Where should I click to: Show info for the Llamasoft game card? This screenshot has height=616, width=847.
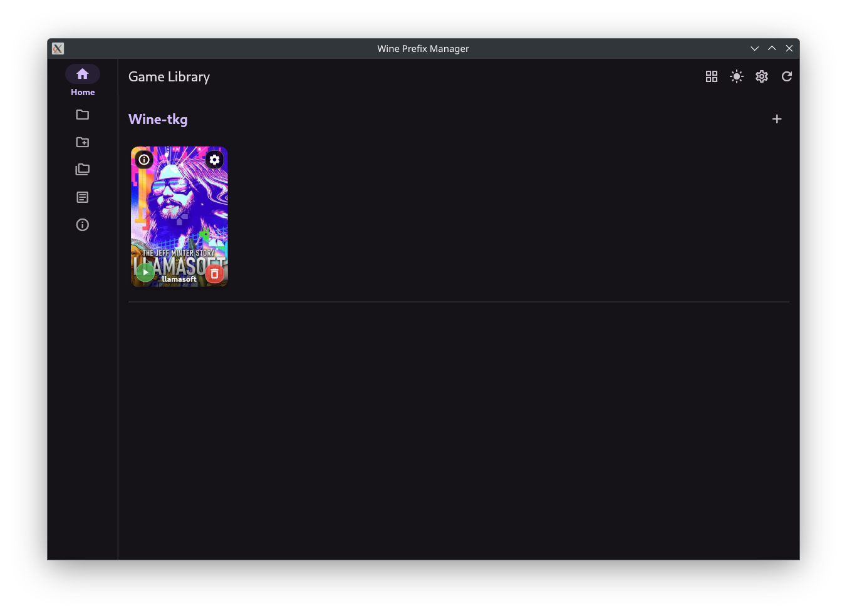144,160
